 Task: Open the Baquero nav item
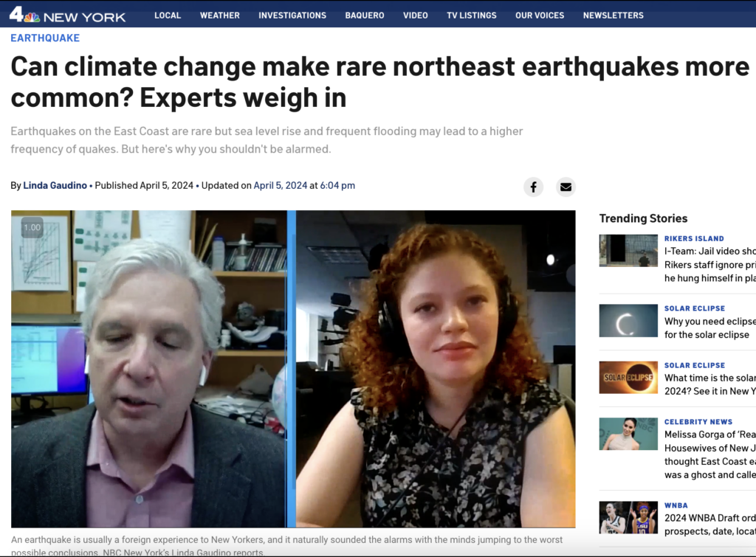[x=365, y=15]
